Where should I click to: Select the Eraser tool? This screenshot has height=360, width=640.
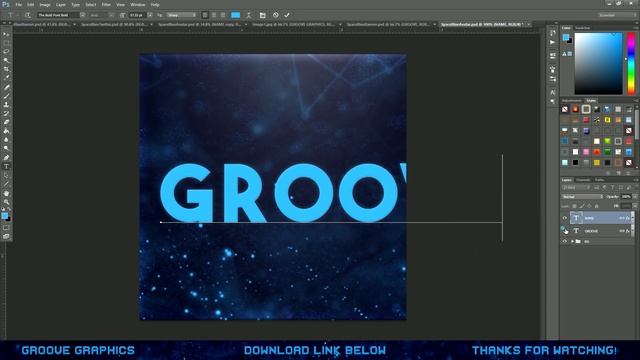pos(6,122)
